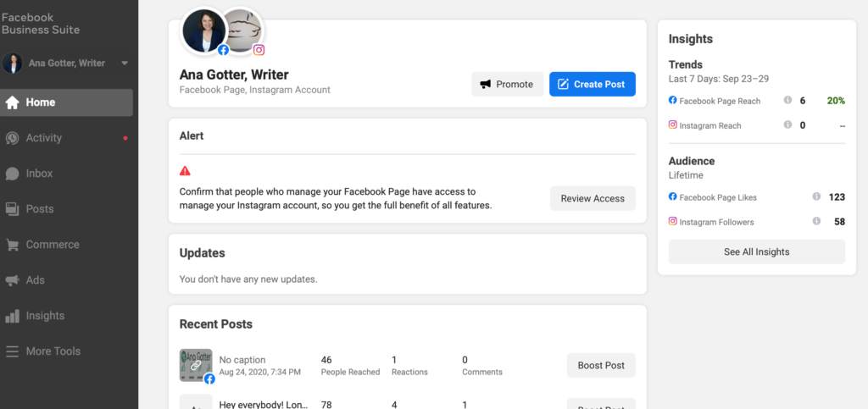This screenshot has width=868, height=409.
Task: Click the No caption post thumbnail
Action: pyautogui.click(x=196, y=365)
